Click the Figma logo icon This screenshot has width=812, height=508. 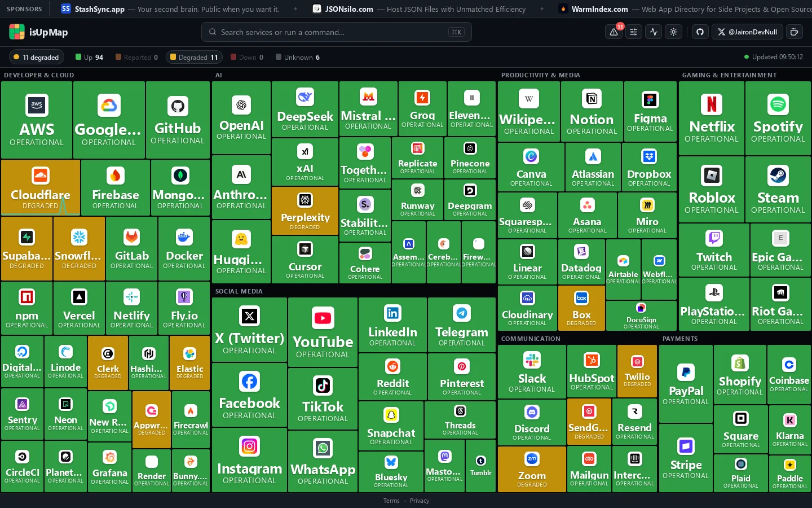coord(650,100)
